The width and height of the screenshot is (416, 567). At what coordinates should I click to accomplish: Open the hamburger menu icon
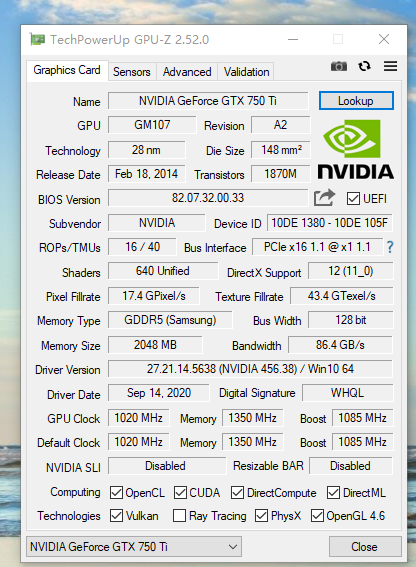tap(390, 66)
